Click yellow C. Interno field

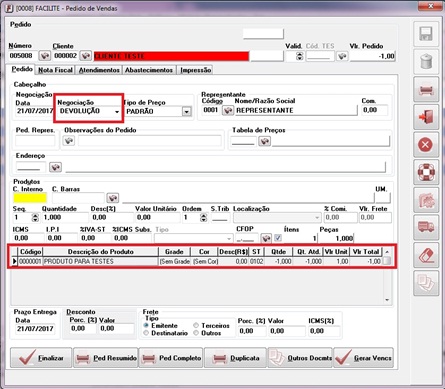click(x=30, y=198)
